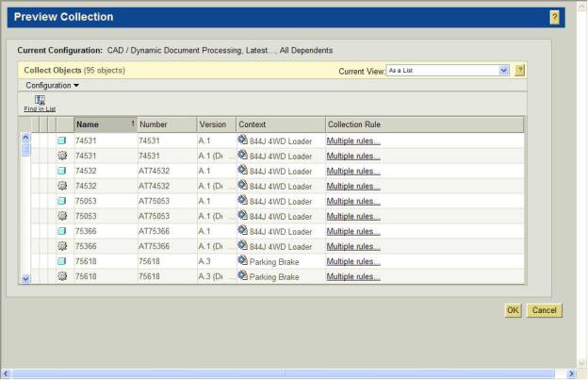This screenshot has height=380, width=588.
Task: Click the CAD document icon of row 74532
Action: [x=62, y=171]
